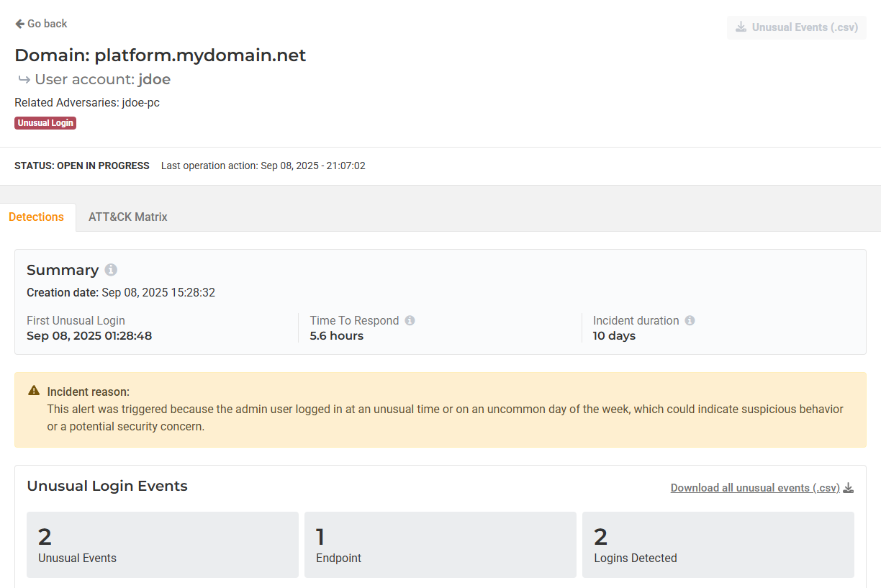Open the Download all unusual events link
The height and width of the screenshot is (588, 881).
[754, 488]
